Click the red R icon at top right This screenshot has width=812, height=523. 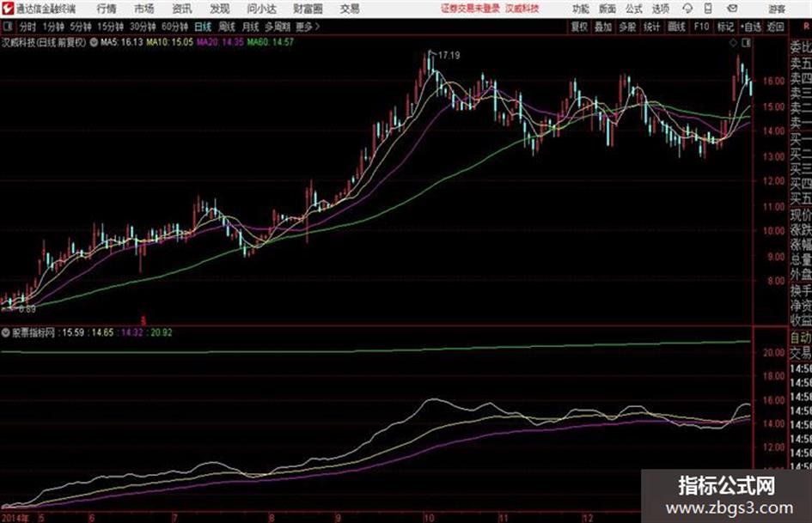pyautogui.click(x=806, y=27)
